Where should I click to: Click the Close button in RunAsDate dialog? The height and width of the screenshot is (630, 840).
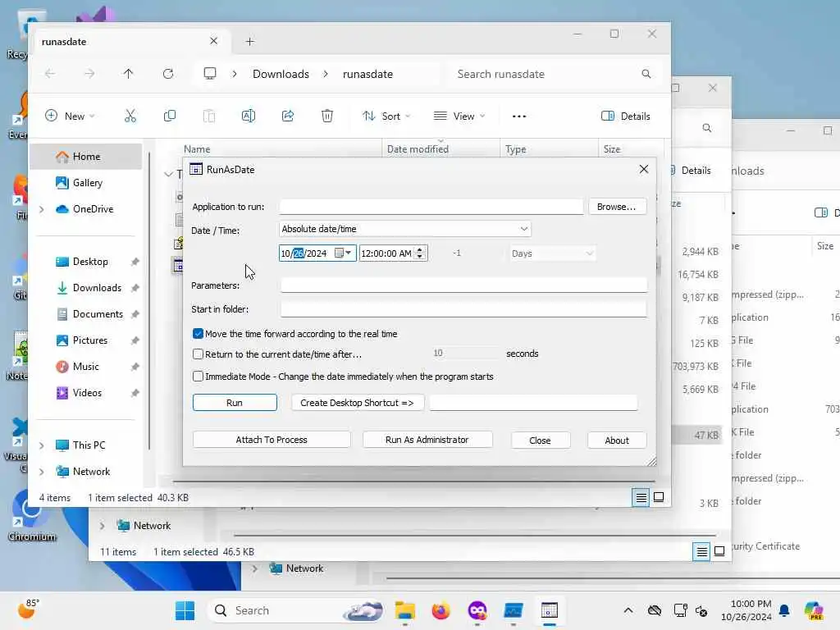coord(540,441)
